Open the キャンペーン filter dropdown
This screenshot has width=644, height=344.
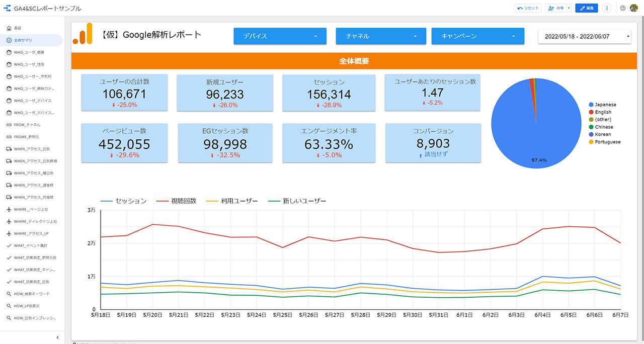point(477,36)
